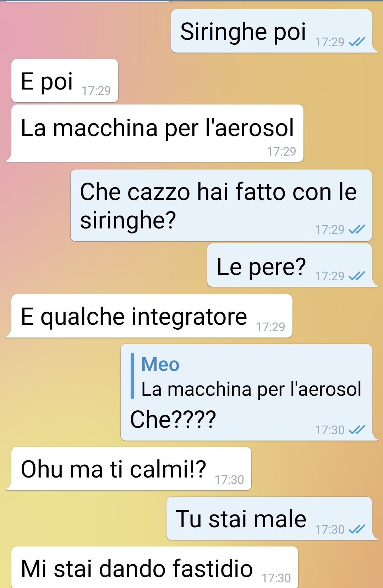This screenshot has width=383, height=588.
Task: Select received 'La macchina per l'aerosol' message bubble
Action: (155, 133)
